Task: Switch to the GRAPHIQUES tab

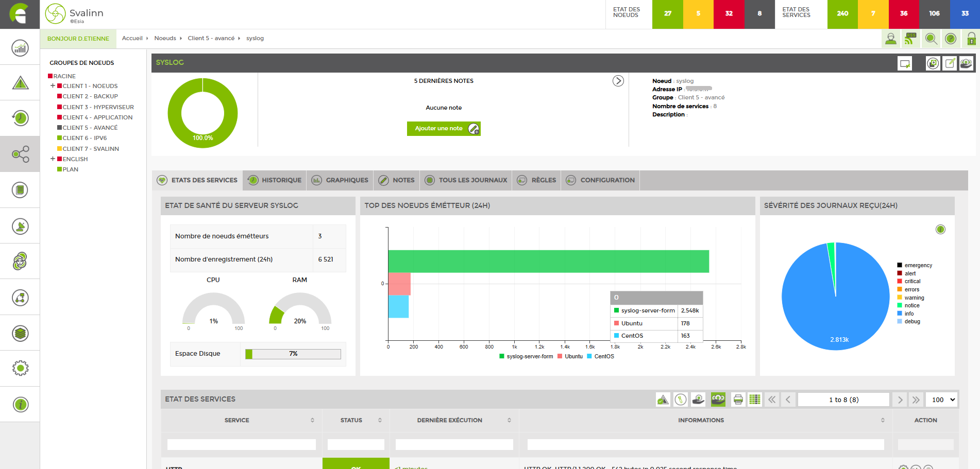Action: [340, 180]
